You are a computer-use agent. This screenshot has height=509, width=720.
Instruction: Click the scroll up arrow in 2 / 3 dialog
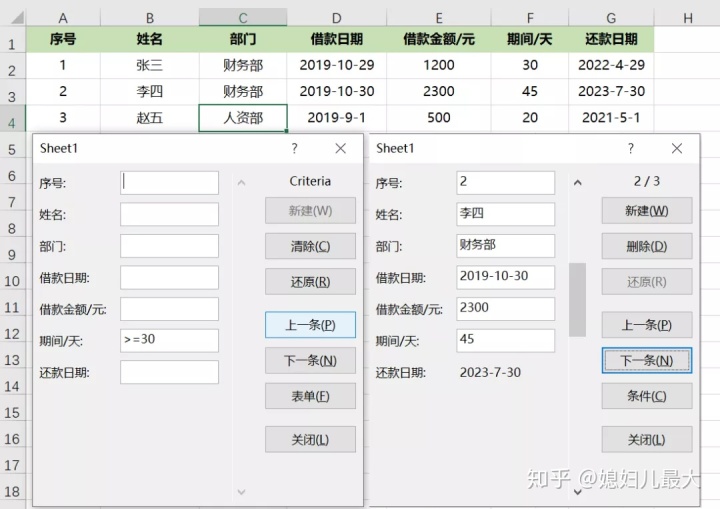578,183
